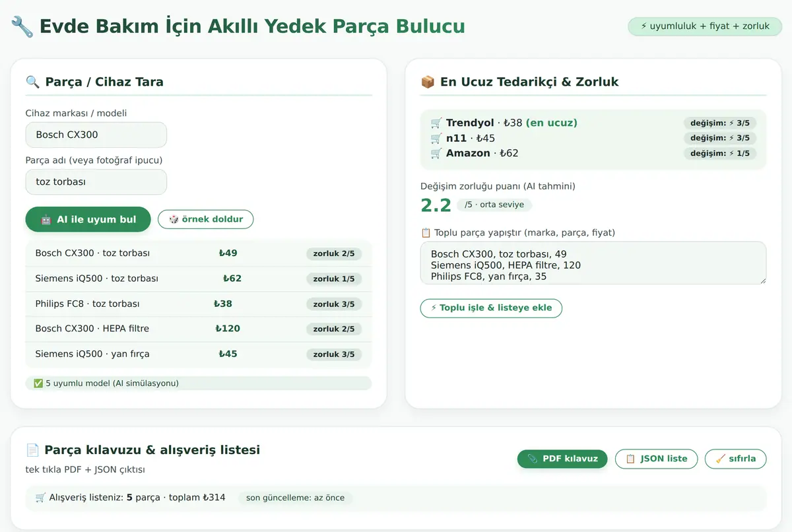Viewport: 792px width, 532px height.
Task: Click the 'zorluk 2/5' badge in HEPA filtre row
Action: click(x=334, y=329)
